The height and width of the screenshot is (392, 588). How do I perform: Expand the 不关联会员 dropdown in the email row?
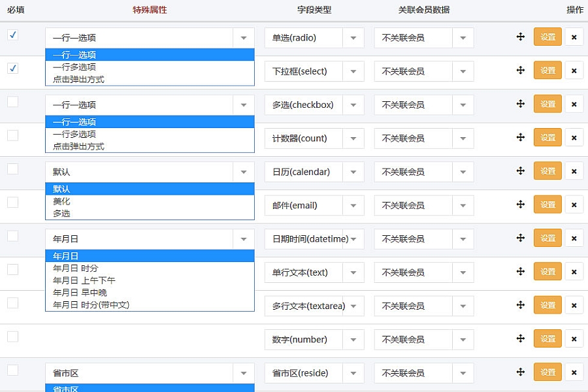point(423,205)
